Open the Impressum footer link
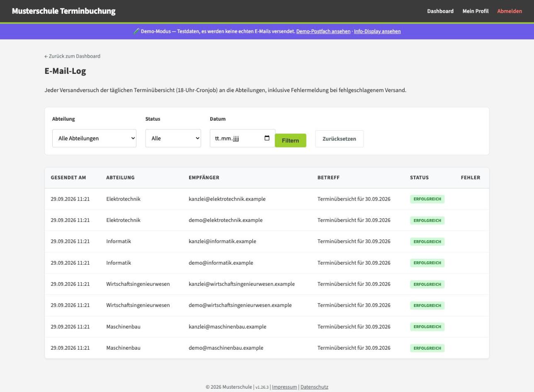 284,387
